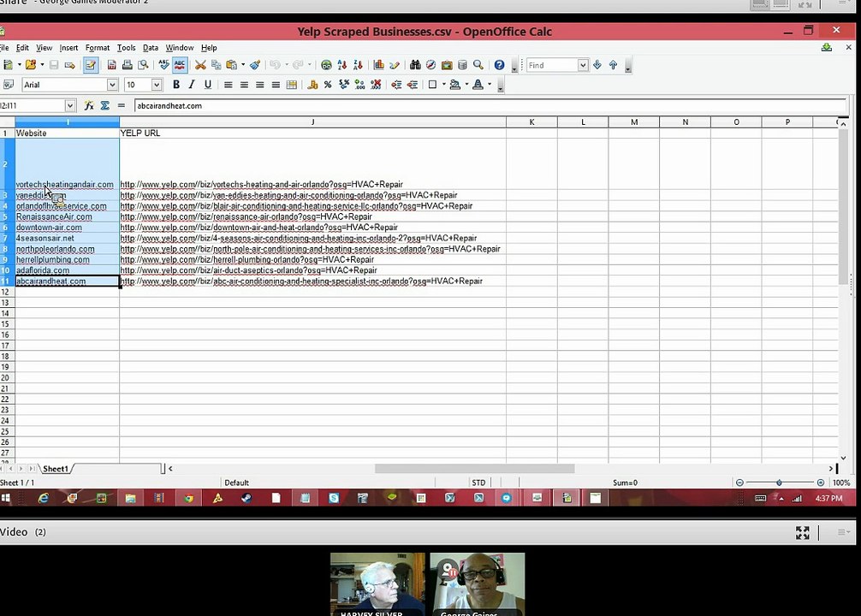The height and width of the screenshot is (616, 861).
Task: Click the Font Color icon
Action: click(478, 85)
